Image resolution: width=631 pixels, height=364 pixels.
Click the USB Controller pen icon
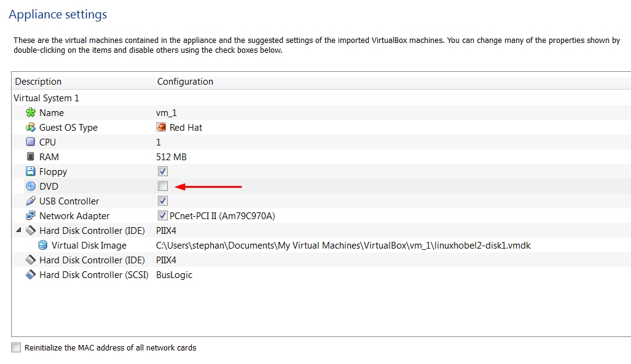pyautogui.click(x=31, y=201)
